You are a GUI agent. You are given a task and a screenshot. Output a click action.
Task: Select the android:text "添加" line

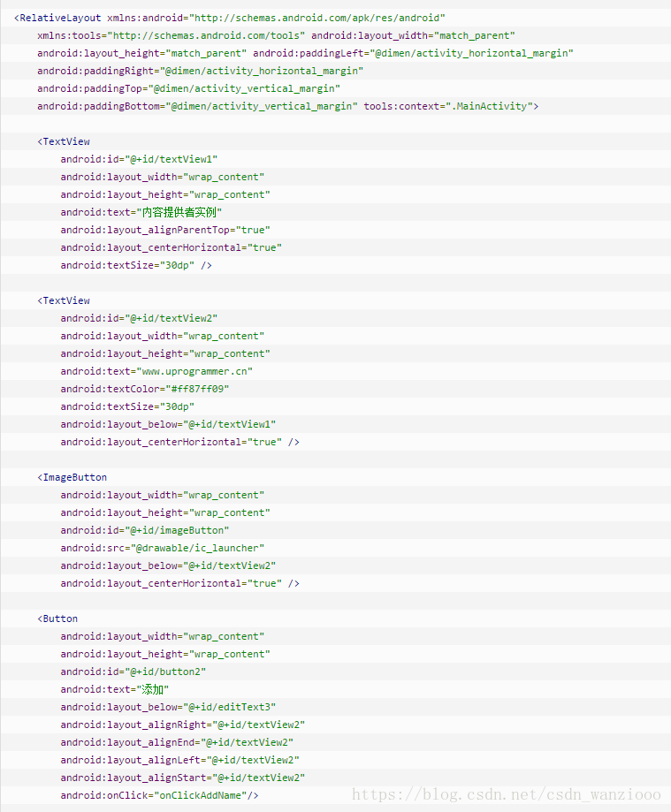coord(115,689)
